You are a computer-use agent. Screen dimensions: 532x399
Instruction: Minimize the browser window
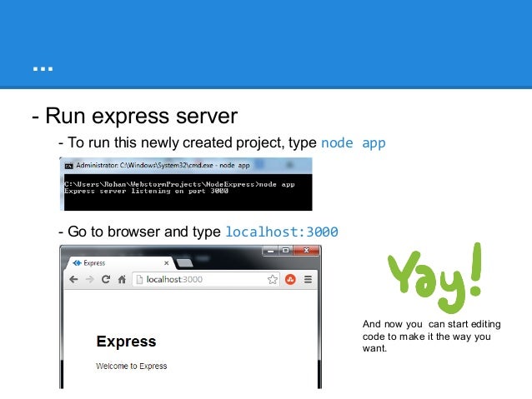coord(270,251)
